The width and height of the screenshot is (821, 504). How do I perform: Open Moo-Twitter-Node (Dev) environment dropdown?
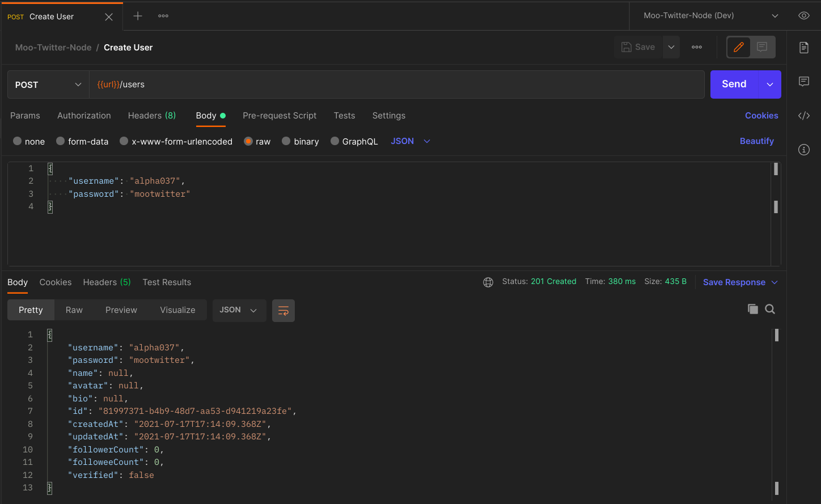(x=710, y=16)
